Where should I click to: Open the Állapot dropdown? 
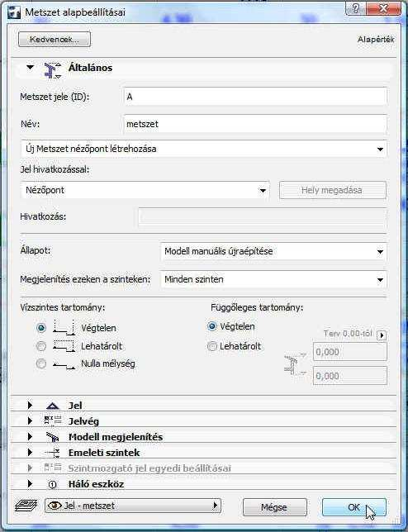[273, 251]
